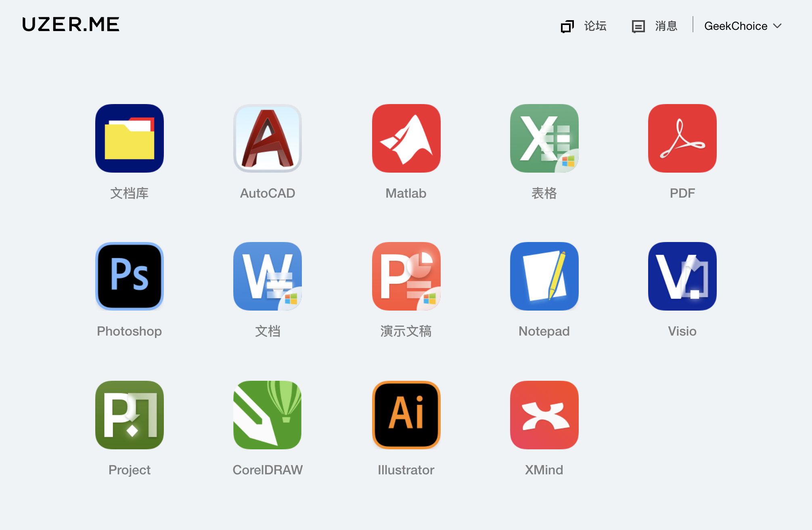This screenshot has width=812, height=530.
Task: Launch Microsoft Project
Action: (129, 415)
